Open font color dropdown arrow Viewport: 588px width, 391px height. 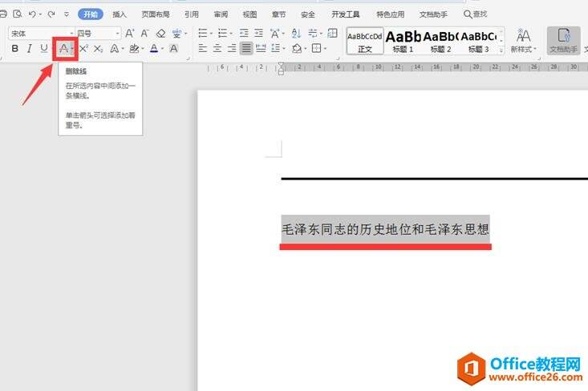(x=162, y=49)
